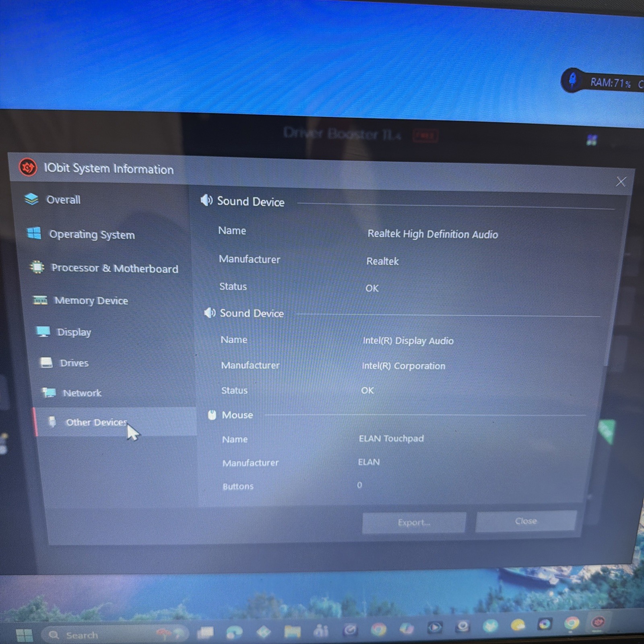Click the speaker icon of Realtek Sound Device

click(x=206, y=200)
